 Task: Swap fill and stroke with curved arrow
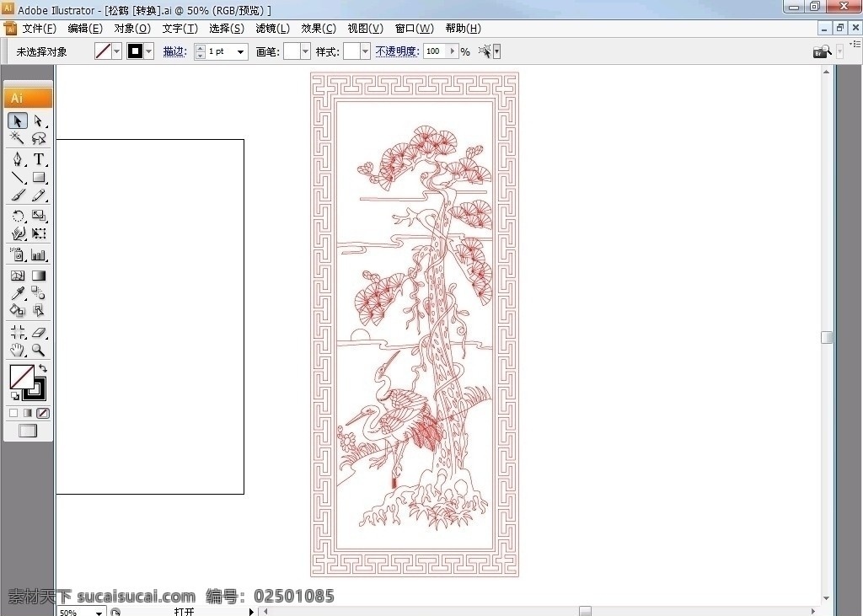tap(43, 368)
